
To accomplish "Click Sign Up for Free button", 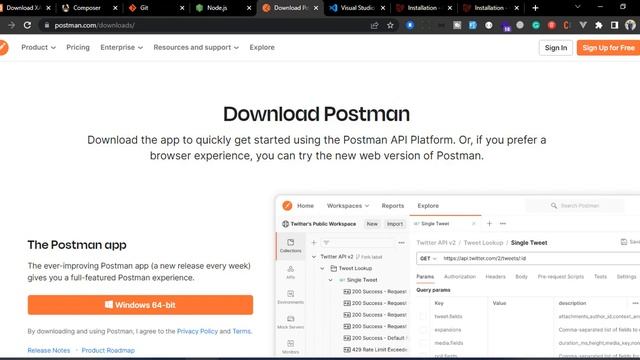I will 608,48.
